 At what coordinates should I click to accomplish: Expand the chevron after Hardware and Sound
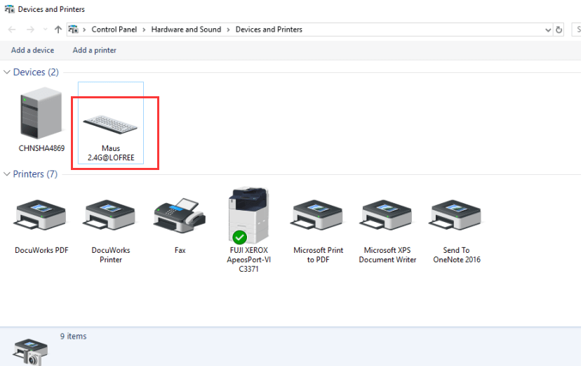click(x=228, y=30)
